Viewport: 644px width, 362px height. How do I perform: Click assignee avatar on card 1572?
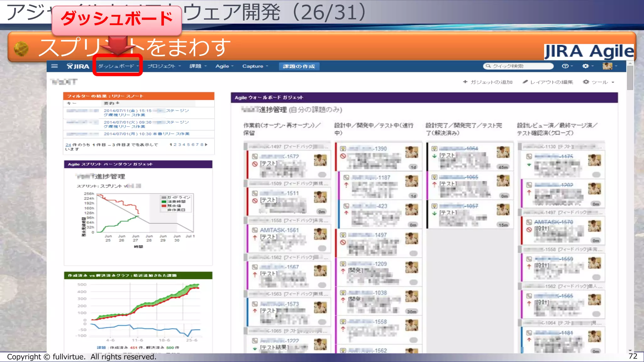[x=320, y=160]
